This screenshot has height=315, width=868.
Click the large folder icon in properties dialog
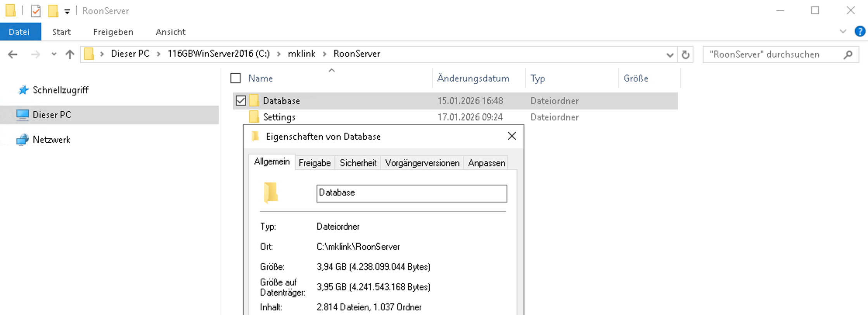(x=271, y=192)
